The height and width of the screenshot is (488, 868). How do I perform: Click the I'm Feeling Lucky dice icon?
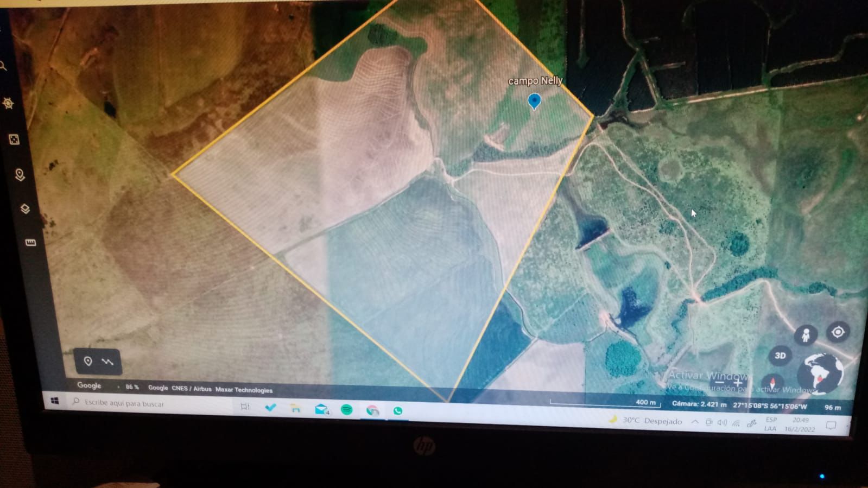(14, 140)
